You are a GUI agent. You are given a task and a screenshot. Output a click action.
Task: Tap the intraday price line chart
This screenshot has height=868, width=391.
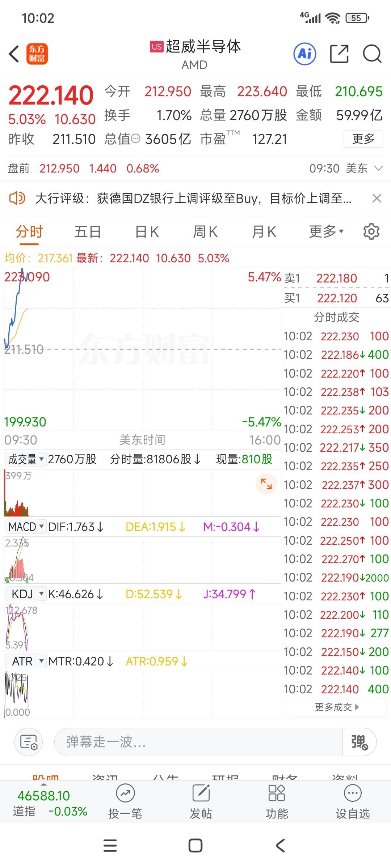[x=143, y=349]
